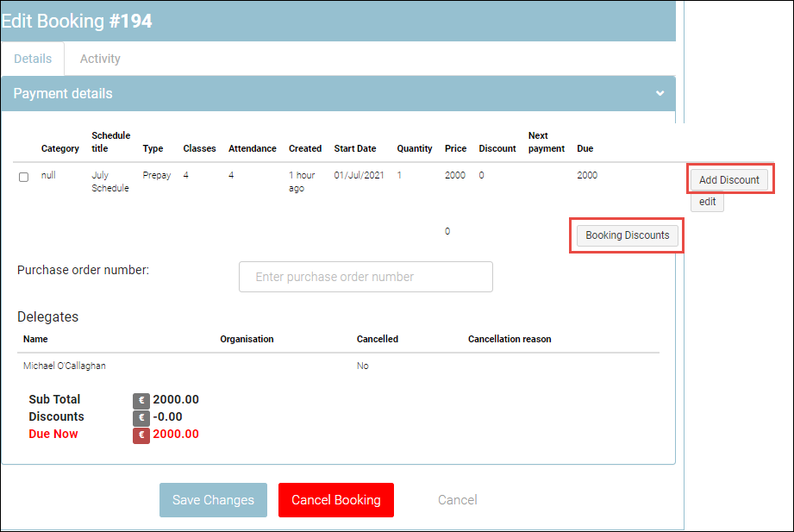Open Booking Discounts
Image resolution: width=794 pixels, height=532 pixels.
627,235
